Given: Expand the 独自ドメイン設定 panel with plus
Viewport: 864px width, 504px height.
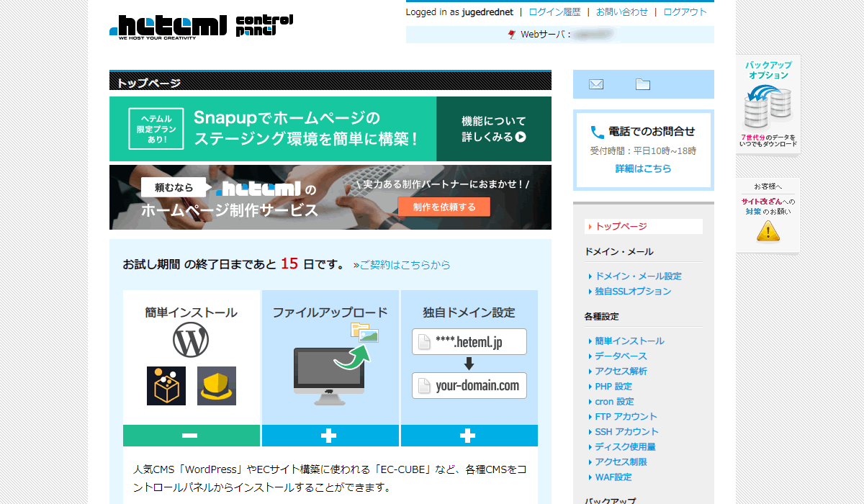Looking at the screenshot, I should pyautogui.click(x=468, y=436).
